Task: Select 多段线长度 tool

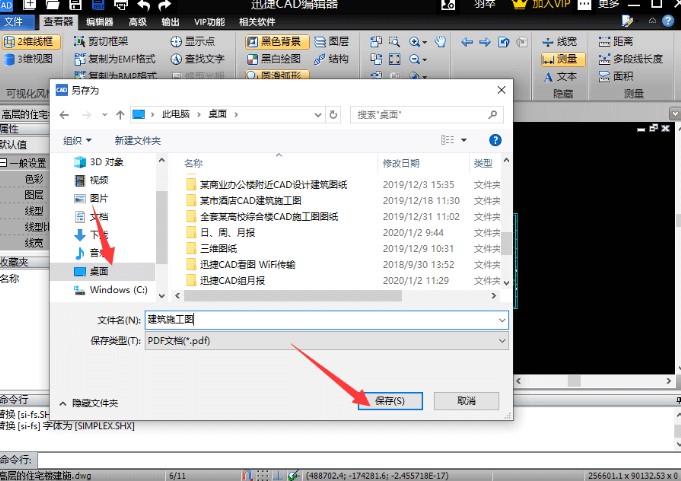Action: tap(631, 59)
